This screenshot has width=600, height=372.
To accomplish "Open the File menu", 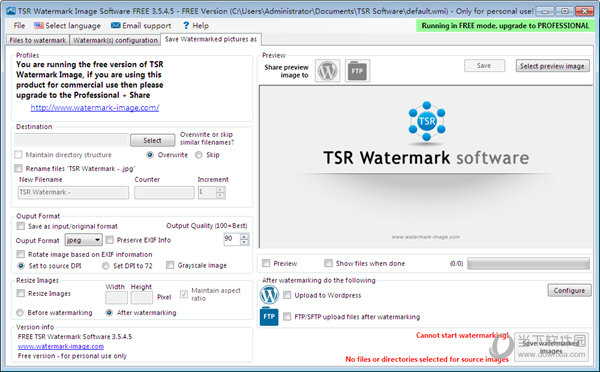I will tap(19, 26).
